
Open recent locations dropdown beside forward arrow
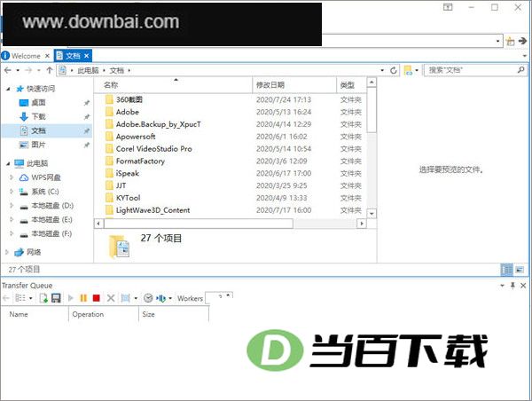coord(39,70)
